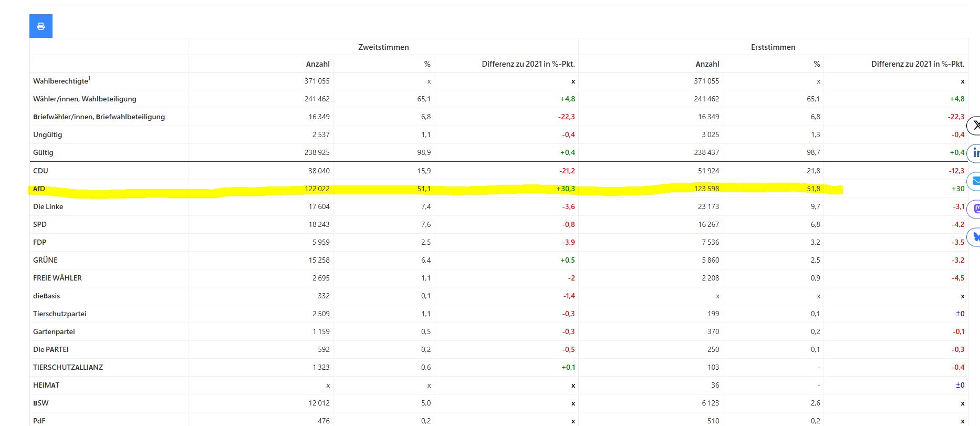
Task: Click the CDU party row label
Action: [40, 171]
